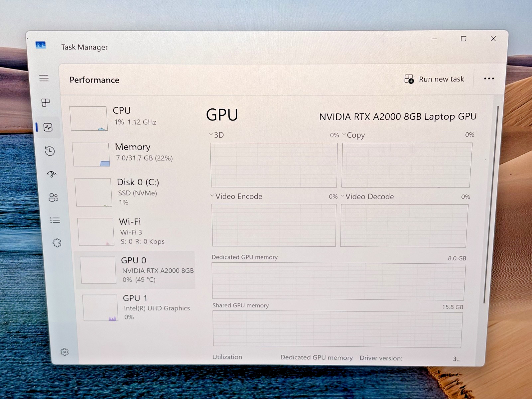Image resolution: width=532 pixels, height=399 pixels.
Task: Open Task Manager settings gear
Action: (65, 352)
